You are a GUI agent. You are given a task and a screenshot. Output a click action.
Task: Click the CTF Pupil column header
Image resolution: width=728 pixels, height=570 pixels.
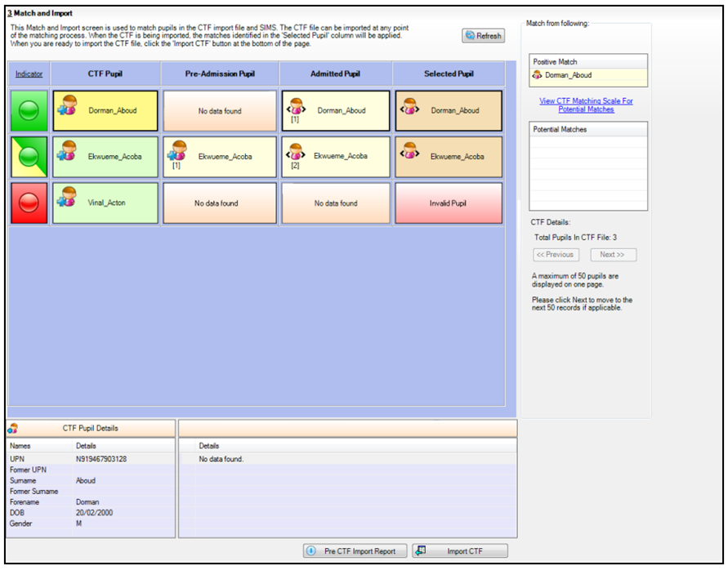coord(106,74)
